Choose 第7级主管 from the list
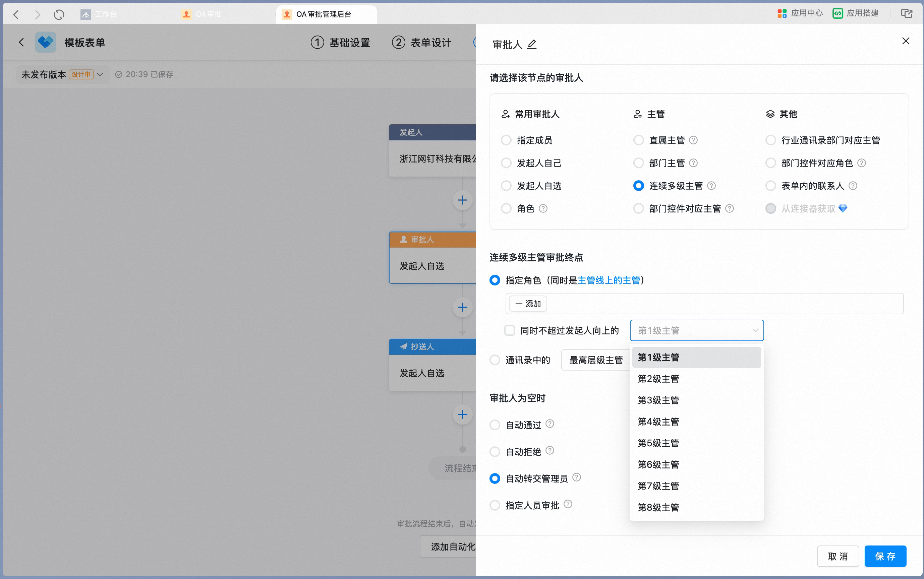The image size is (924, 579). [x=696, y=486]
